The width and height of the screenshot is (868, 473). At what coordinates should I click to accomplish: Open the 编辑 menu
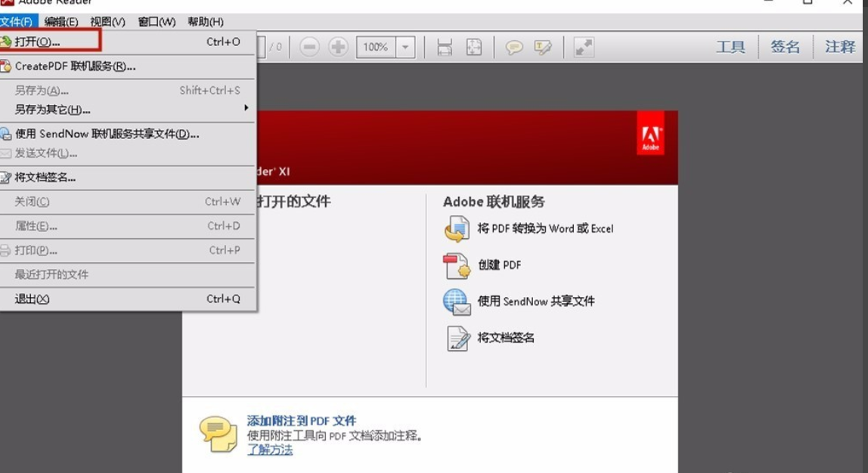(x=61, y=21)
